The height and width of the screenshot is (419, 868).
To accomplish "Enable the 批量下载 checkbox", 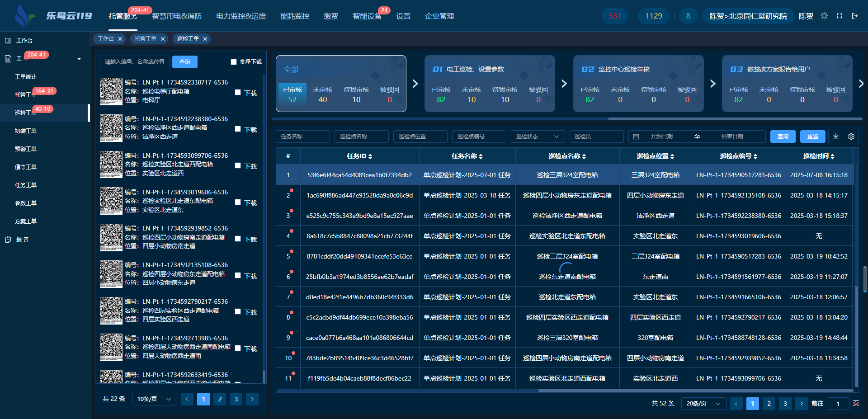I will tap(234, 62).
